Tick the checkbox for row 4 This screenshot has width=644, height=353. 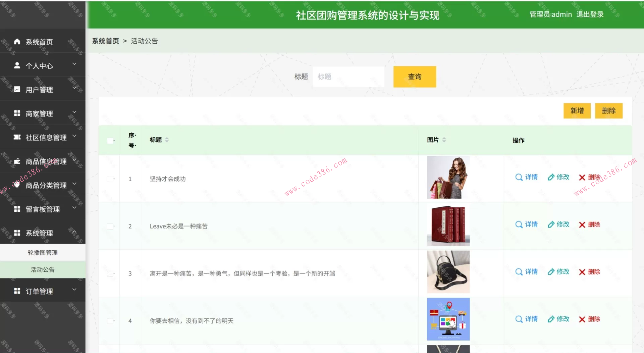(x=110, y=320)
